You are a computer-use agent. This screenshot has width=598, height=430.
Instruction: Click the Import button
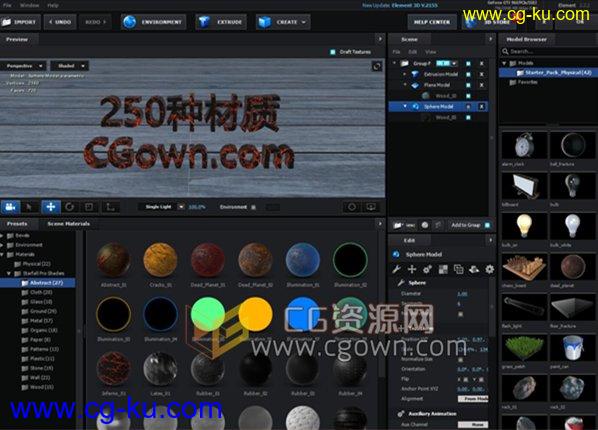point(20,22)
